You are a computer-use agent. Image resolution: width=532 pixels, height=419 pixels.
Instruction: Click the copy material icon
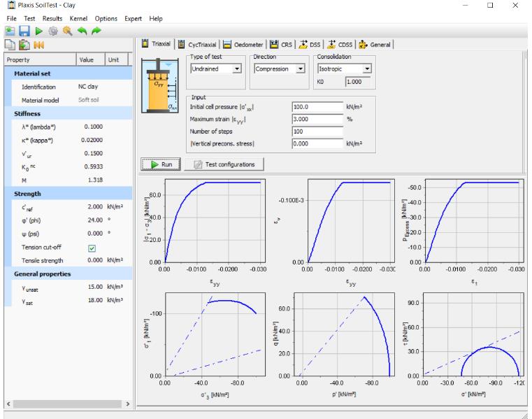8,45
